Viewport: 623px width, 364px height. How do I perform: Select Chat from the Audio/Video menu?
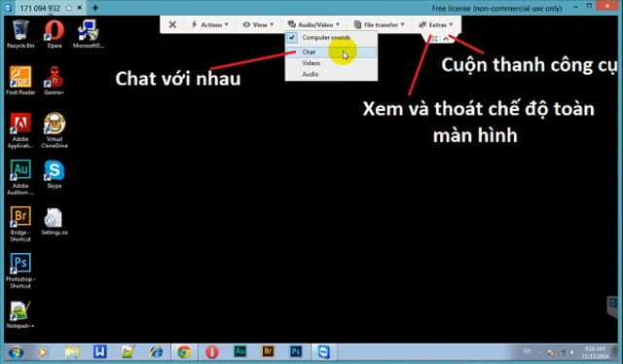(x=331, y=52)
